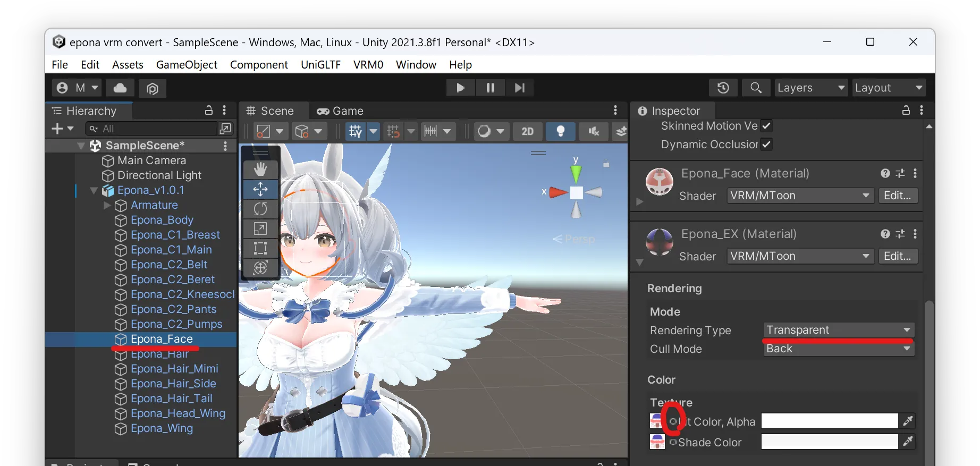Click the Scene orientation gizmo center cube
The image size is (980, 466).
[576, 192]
